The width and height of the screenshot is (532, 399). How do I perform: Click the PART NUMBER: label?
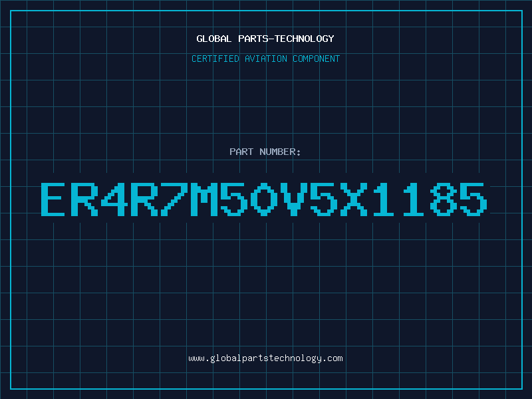tap(265, 152)
